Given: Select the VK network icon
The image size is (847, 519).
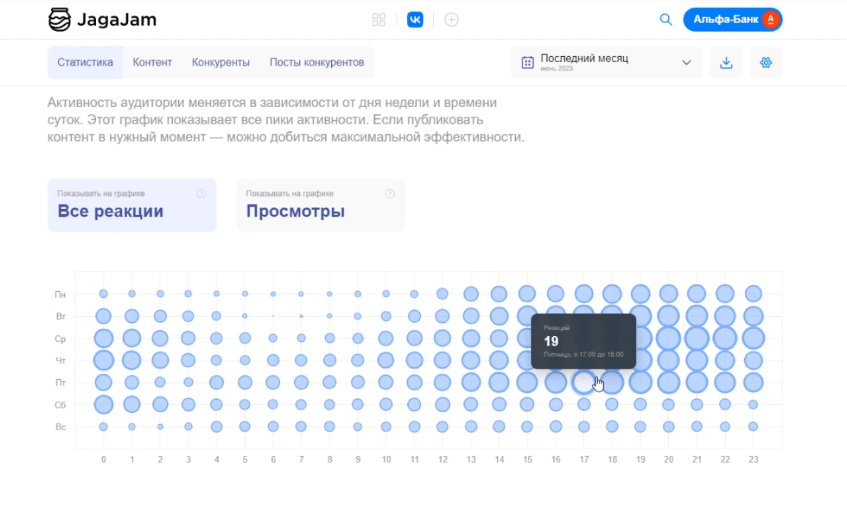Looking at the screenshot, I should click(x=415, y=20).
